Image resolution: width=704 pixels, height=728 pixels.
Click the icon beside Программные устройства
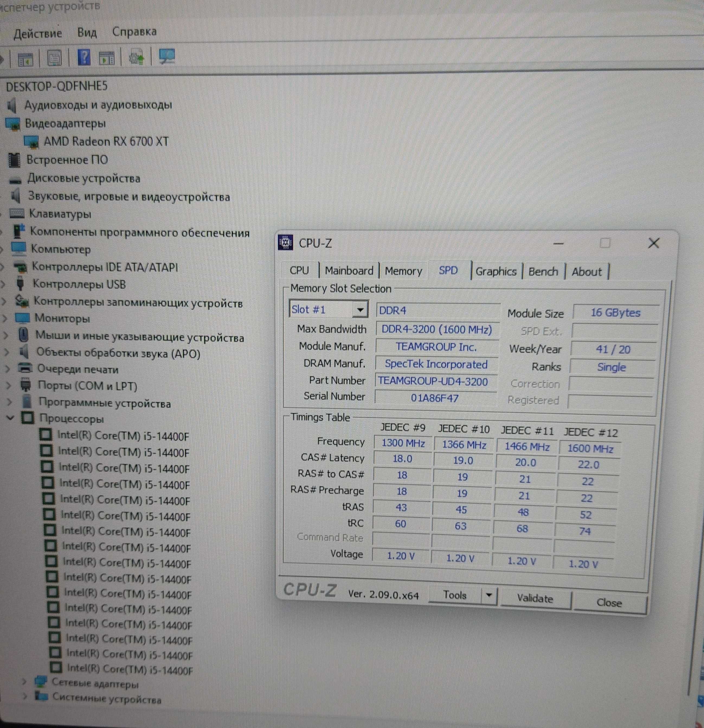[x=26, y=401]
